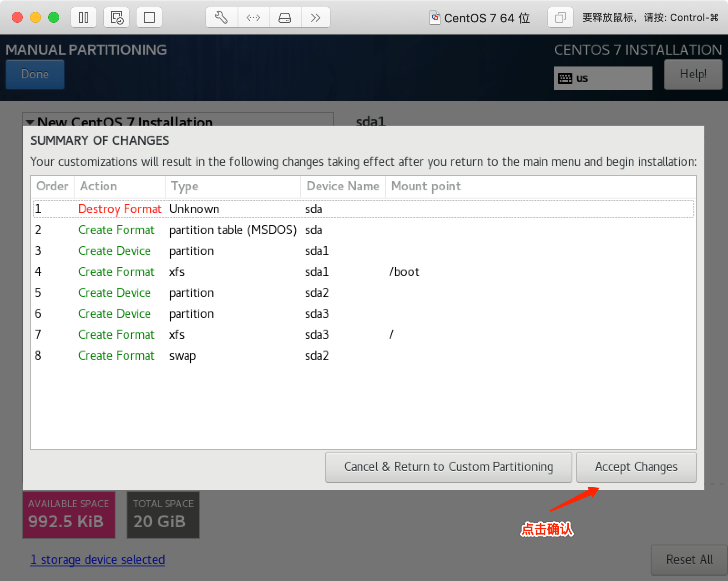
Task: Click 'Create Device' in order row 3
Action: click(114, 251)
